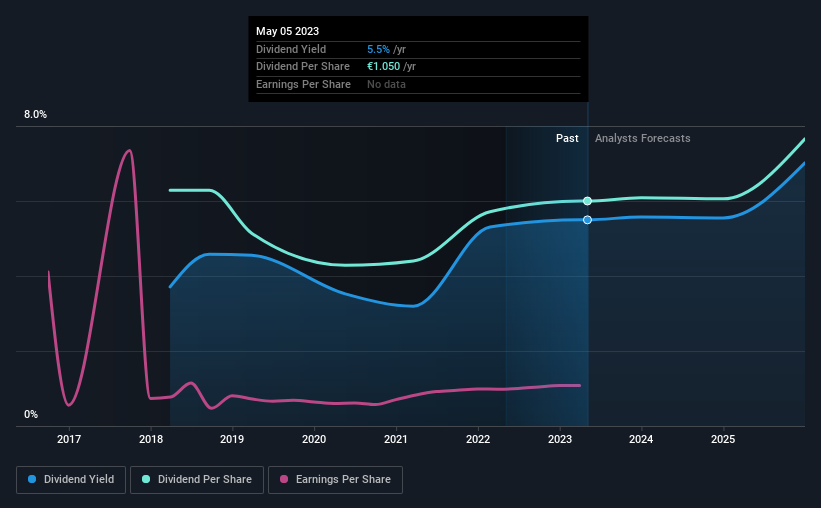821x508 pixels.
Task: Toggle the Dividend Per Share legend button
Action: (197, 480)
